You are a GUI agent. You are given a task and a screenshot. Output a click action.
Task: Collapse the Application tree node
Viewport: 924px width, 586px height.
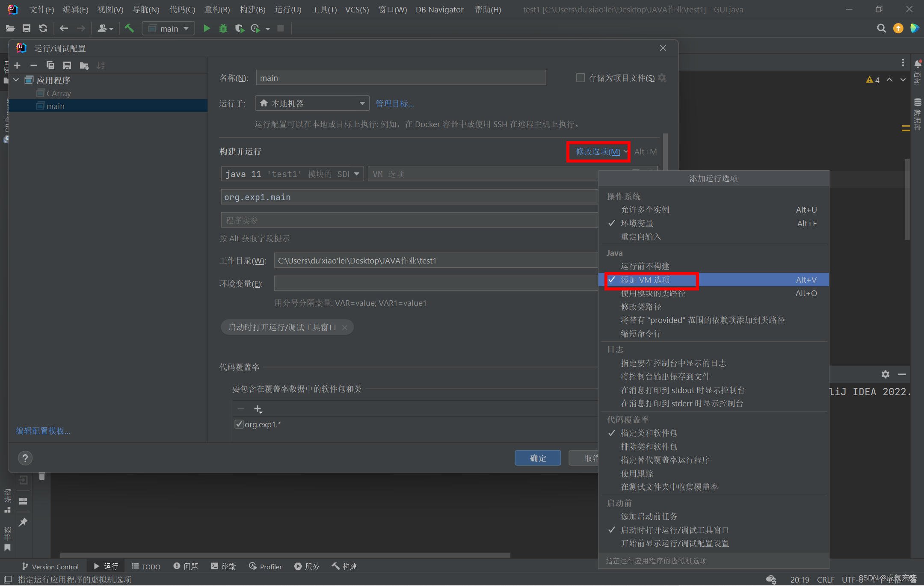(16, 80)
